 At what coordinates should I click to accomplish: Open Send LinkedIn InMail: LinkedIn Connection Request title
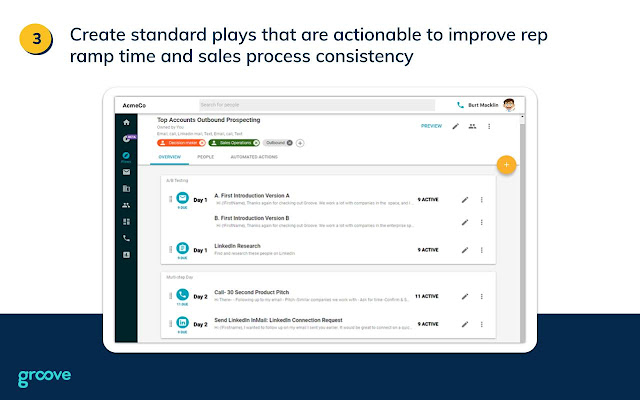278,320
